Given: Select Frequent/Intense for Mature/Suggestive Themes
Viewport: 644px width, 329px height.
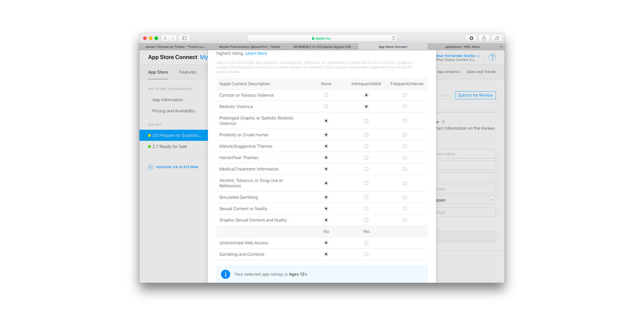Looking at the screenshot, I should click(x=405, y=146).
